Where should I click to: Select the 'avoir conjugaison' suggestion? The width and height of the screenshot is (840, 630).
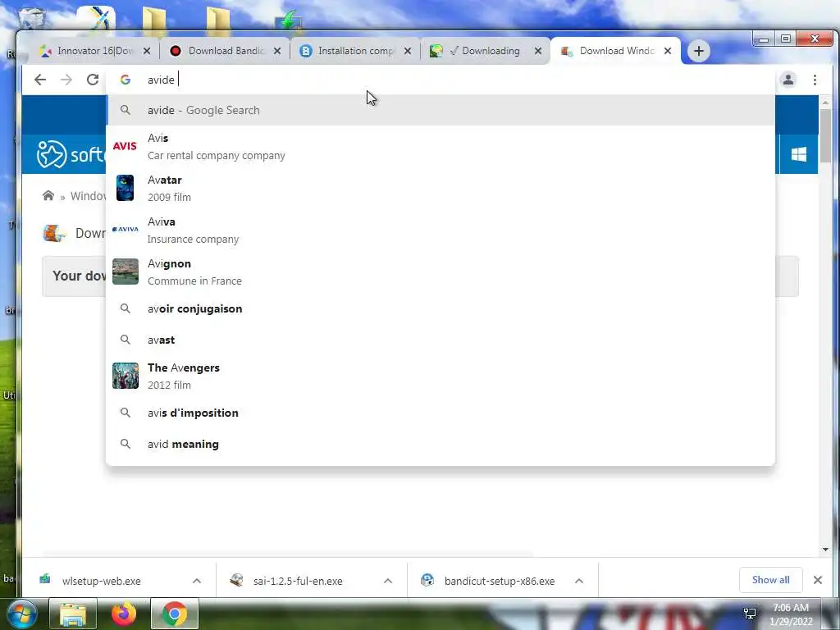[441, 309]
